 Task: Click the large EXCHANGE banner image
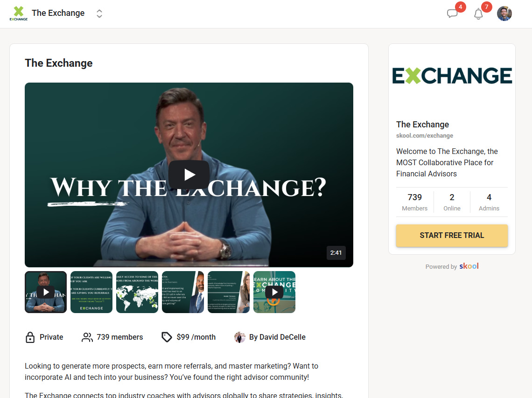point(452,76)
